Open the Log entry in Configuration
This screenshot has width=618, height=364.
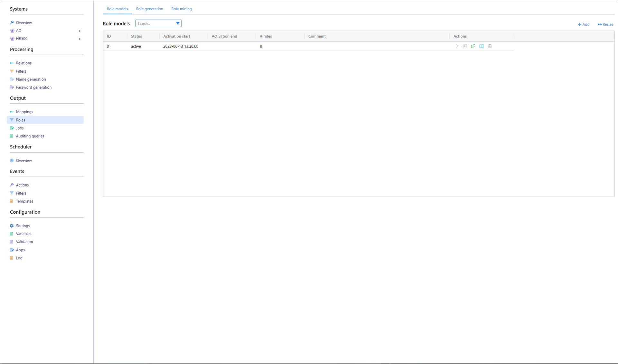[x=19, y=258]
